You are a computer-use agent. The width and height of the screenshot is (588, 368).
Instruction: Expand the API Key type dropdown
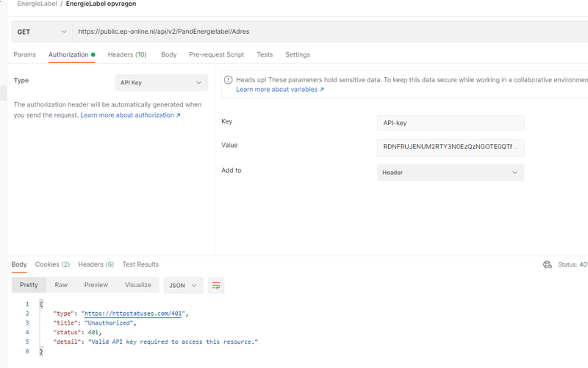[x=162, y=83]
